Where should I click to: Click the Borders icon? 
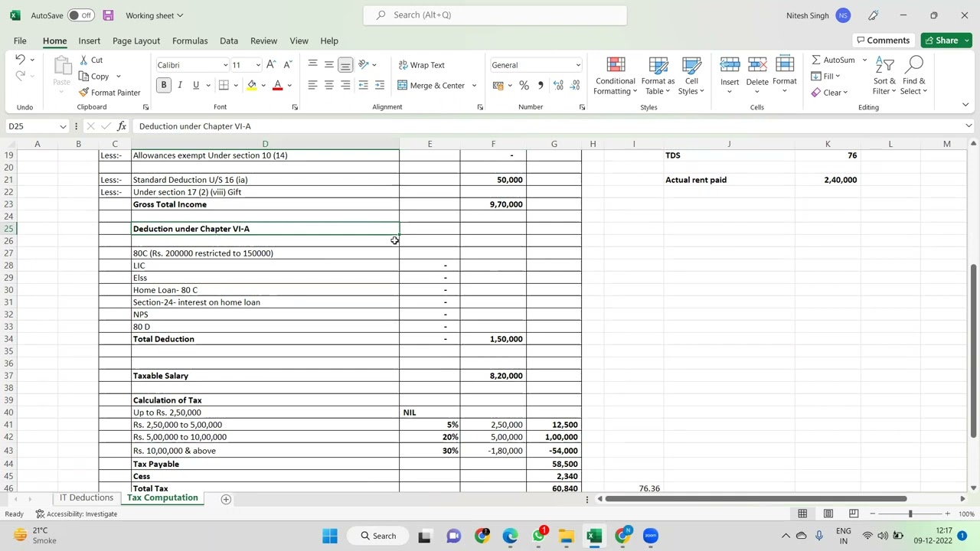pos(224,85)
